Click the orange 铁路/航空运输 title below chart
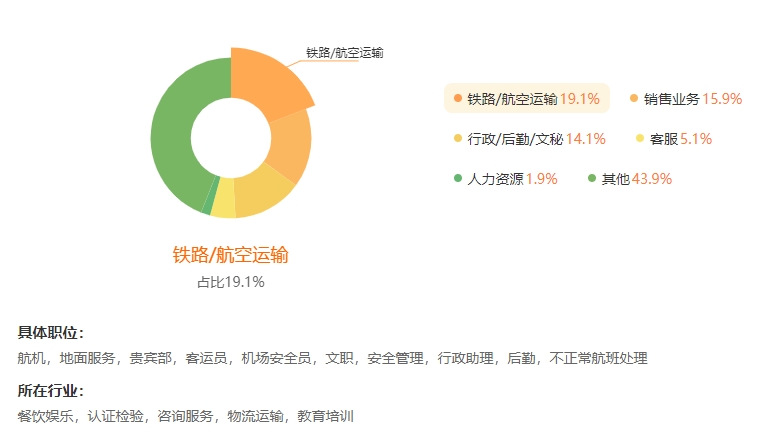Screen dimensions: 777x432 (230, 255)
